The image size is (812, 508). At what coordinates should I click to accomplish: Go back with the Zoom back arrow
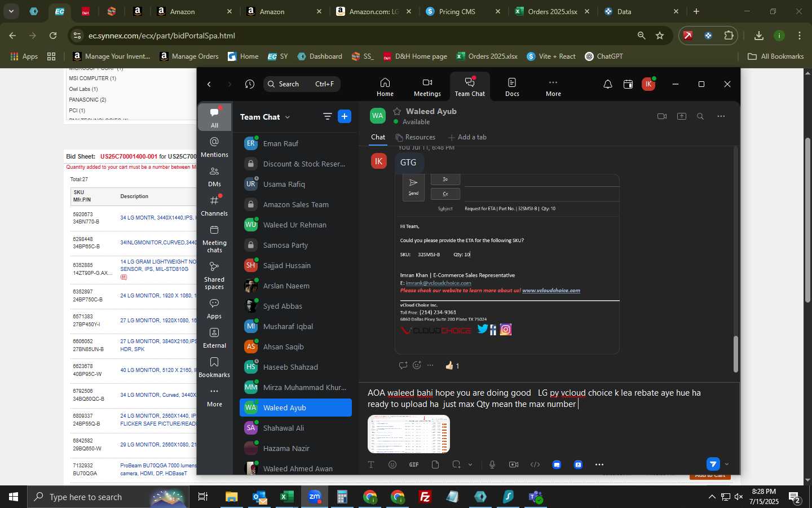(x=209, y=84)
